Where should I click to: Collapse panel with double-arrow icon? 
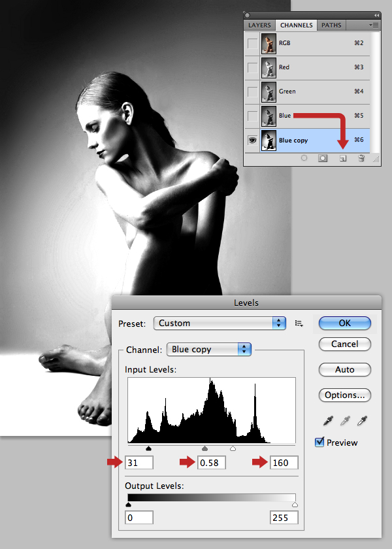click(376, 16)
